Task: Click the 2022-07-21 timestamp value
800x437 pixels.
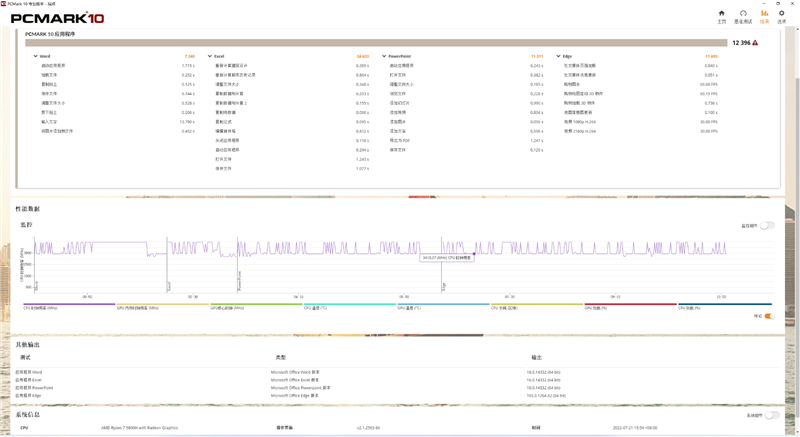Action: pos(635,428)
